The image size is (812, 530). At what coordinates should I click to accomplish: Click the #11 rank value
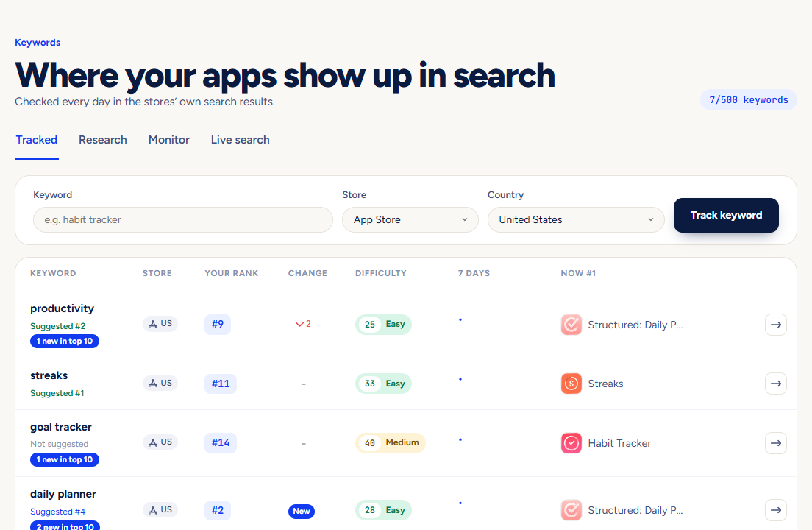click(x=221, y=384)
